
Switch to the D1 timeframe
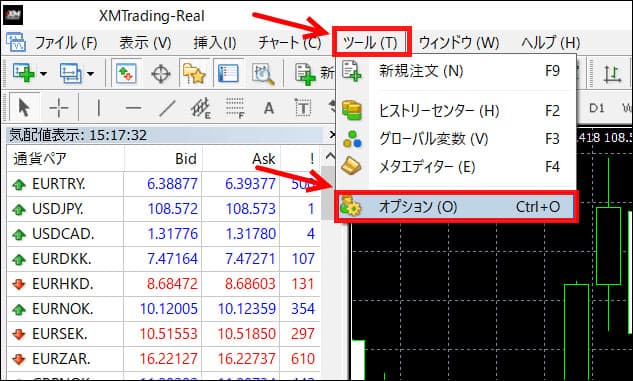(597, 108)
